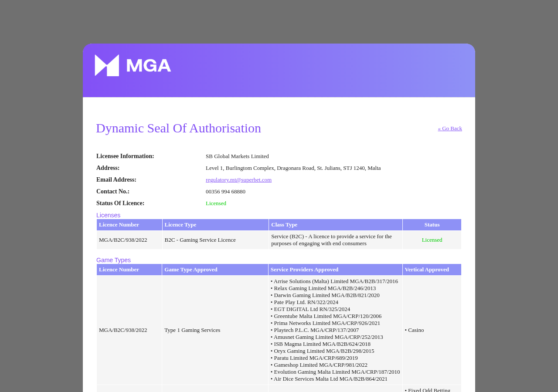The image size is (558, 392).
Task: Click Evolution Gaming Malta Limited provider entry
Action: (335, 372)
